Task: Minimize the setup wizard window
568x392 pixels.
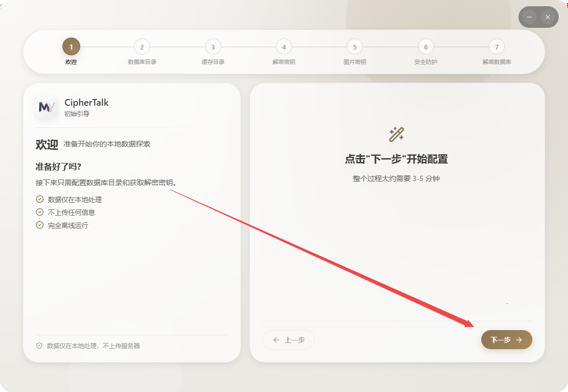Action: tap(529, 18)
